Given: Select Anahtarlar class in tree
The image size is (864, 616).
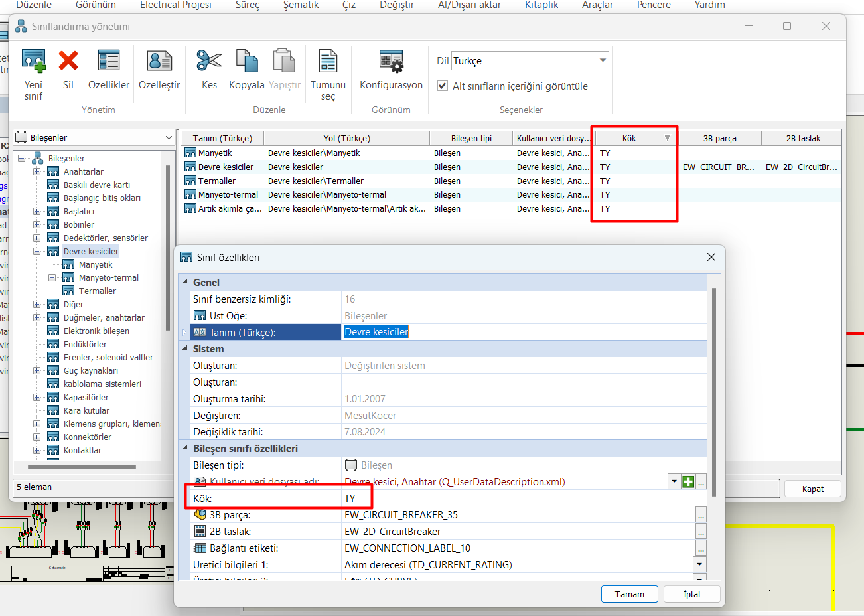Looking at the screenshot, I should 84,171.
